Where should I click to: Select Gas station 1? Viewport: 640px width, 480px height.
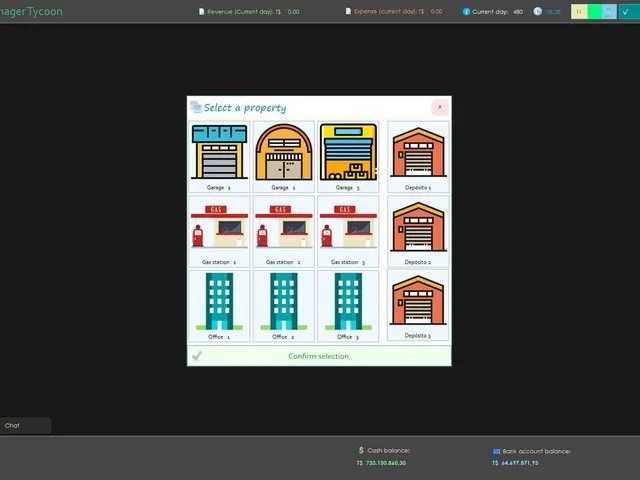219,231
